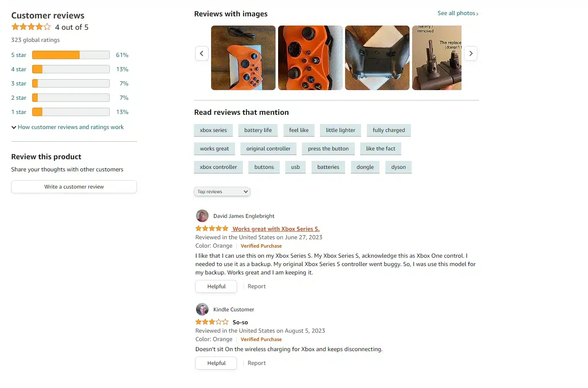The height and width of the screenshot is (388, 588).
Task: Open the black controller back photo
Action: (x=377, y=58)
